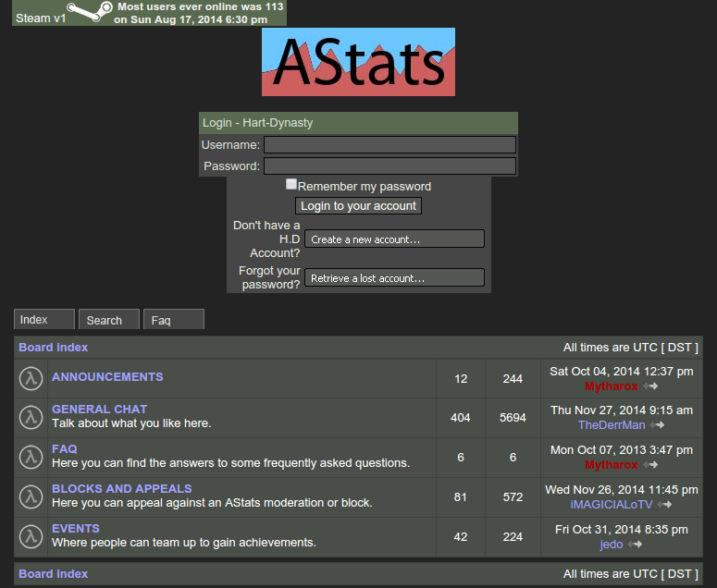Click GENERAL CHAT post count 5694
The width and height of the screenshot is (717, 588).
click(x=513, y=418)
